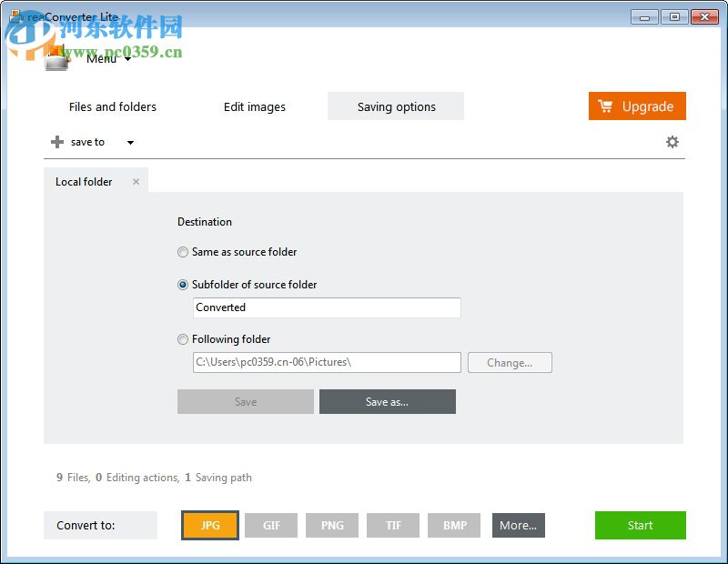This screenshot has width=728, height=564.
Task: Choose JPG as output format
Action: 210,525
